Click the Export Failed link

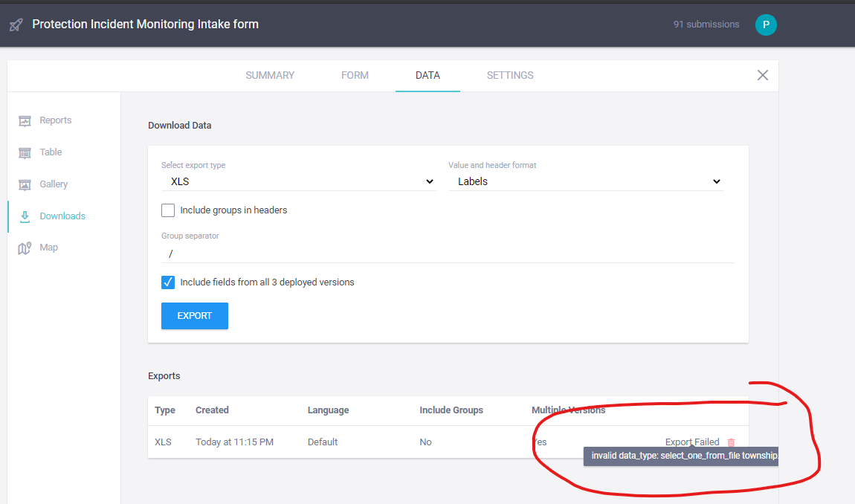coord(692,442)
